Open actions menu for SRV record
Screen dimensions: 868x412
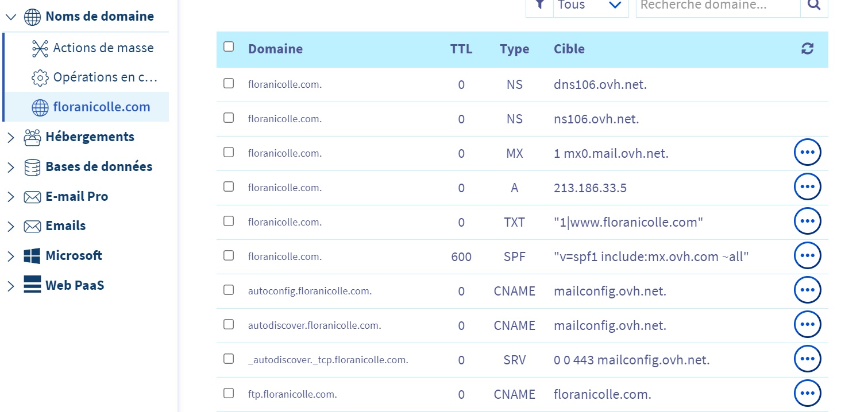pos(807,359)
